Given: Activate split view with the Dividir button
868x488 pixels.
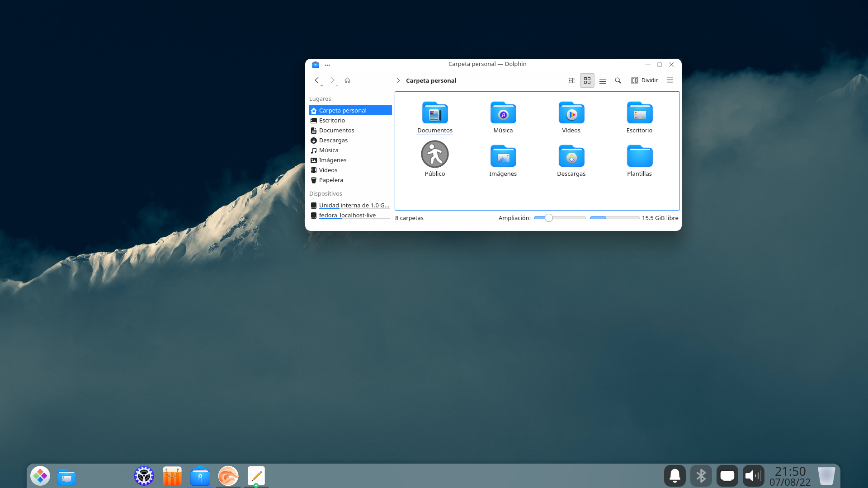Looking at the screenshot, I should 645,80.
